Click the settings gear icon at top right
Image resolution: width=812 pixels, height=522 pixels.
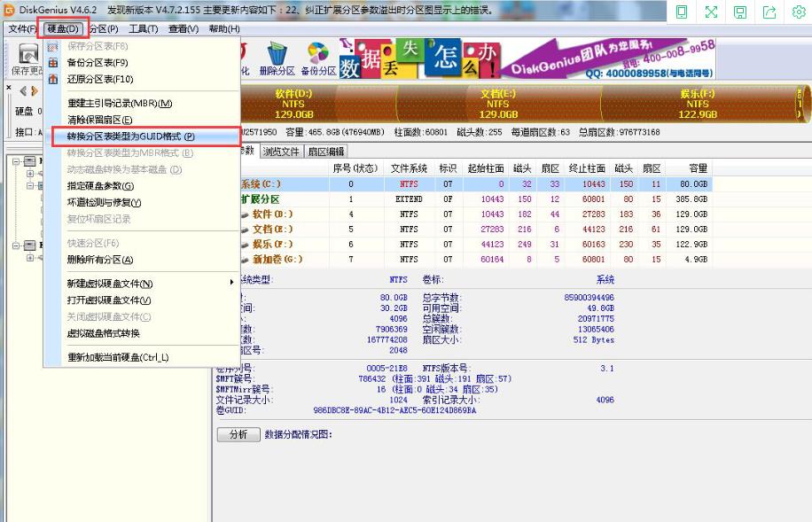point(799,12)
